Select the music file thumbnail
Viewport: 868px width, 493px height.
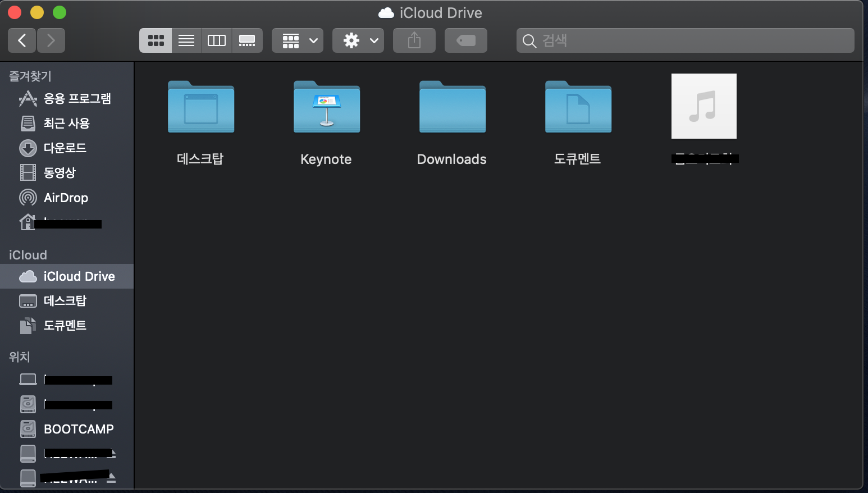click(703, 106)
